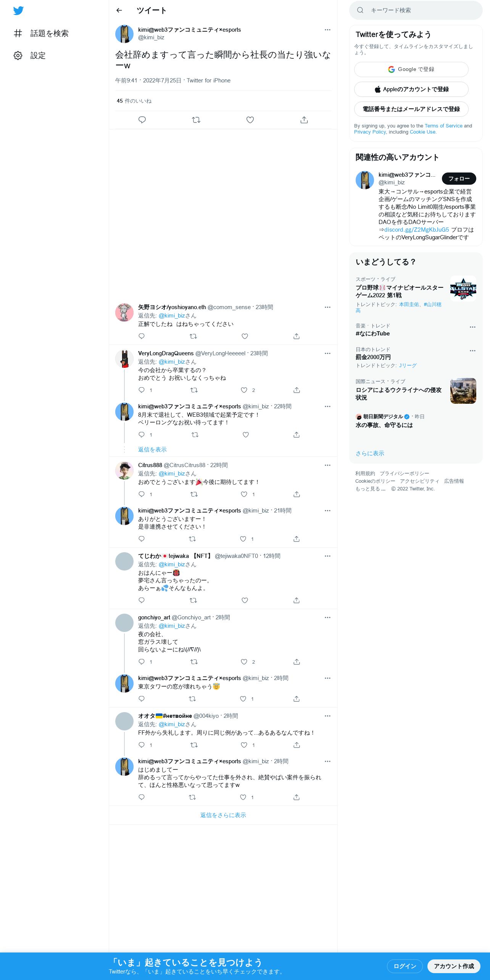Share the main tweet

[x=304, y=120]
